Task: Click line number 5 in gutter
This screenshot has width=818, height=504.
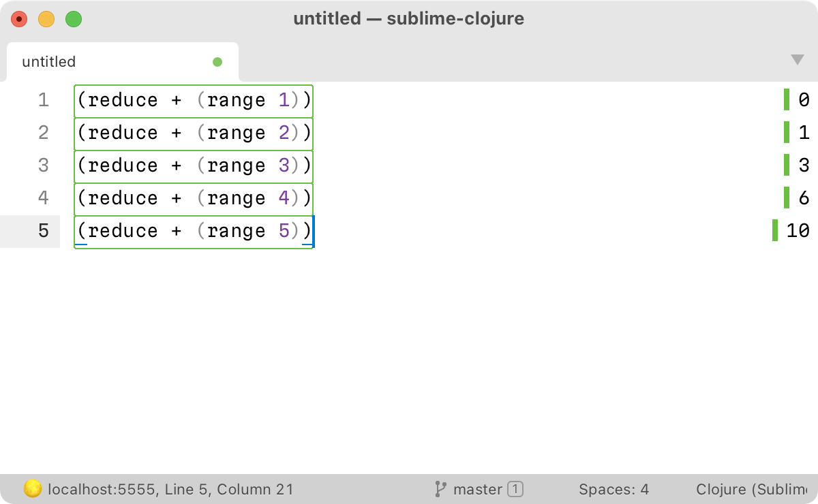Action: [x=44, y=231]
